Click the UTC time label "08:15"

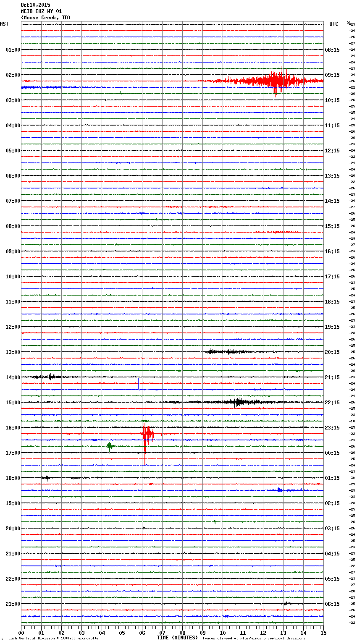tap(332, 50)
